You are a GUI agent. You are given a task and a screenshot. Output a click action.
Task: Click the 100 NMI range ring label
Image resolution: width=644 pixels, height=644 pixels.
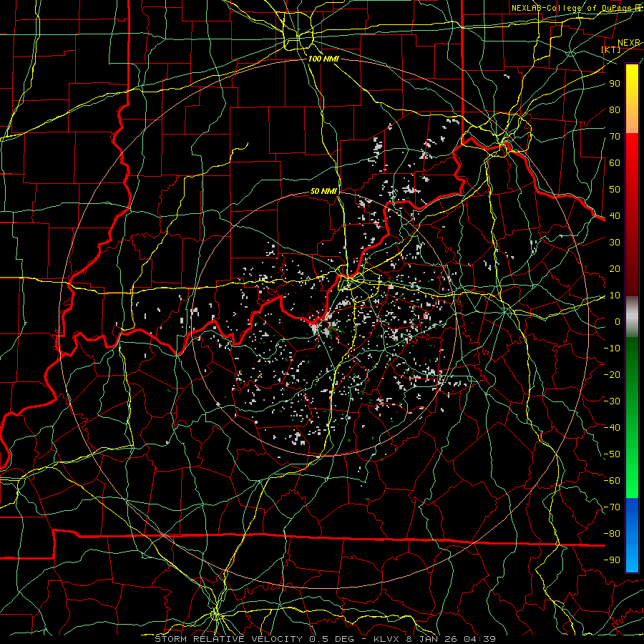click(323, 59)
